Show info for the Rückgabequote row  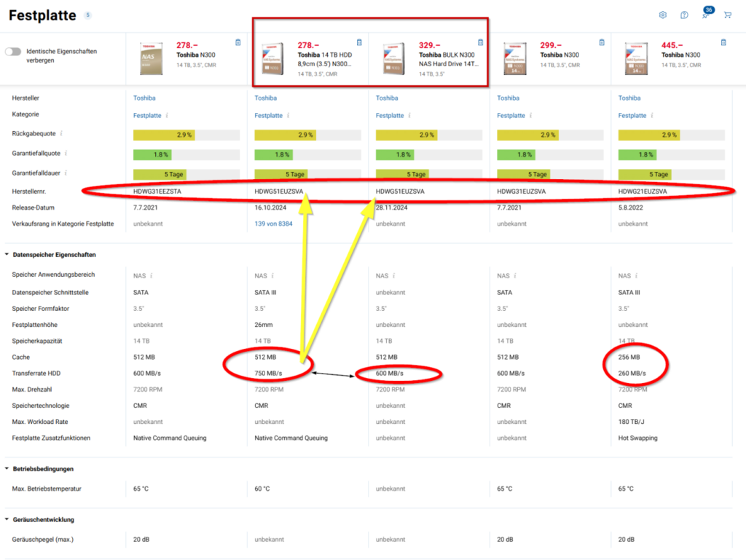pos(61,133)
